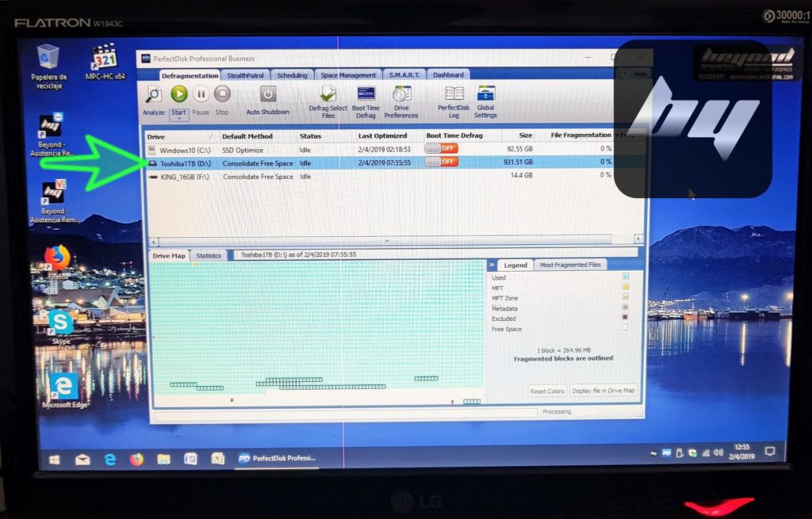812x519 pixels.
Task: Click SSD Optimize method for Windows10
Action: click(243, 150)
